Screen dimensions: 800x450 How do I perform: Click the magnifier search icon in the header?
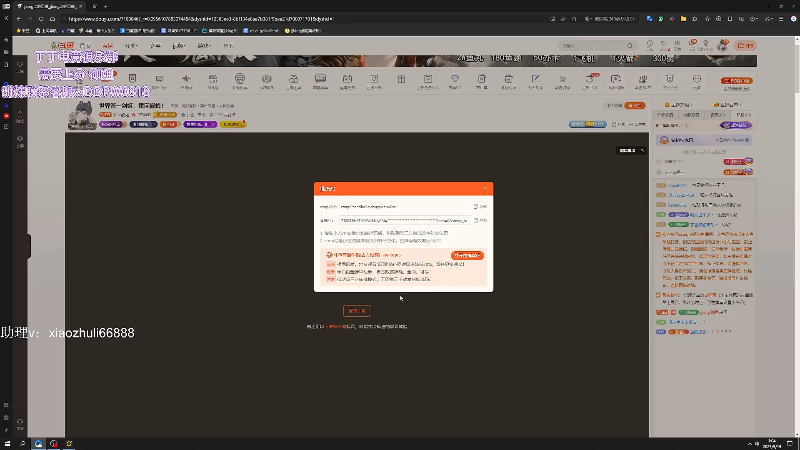coord(630,45)
